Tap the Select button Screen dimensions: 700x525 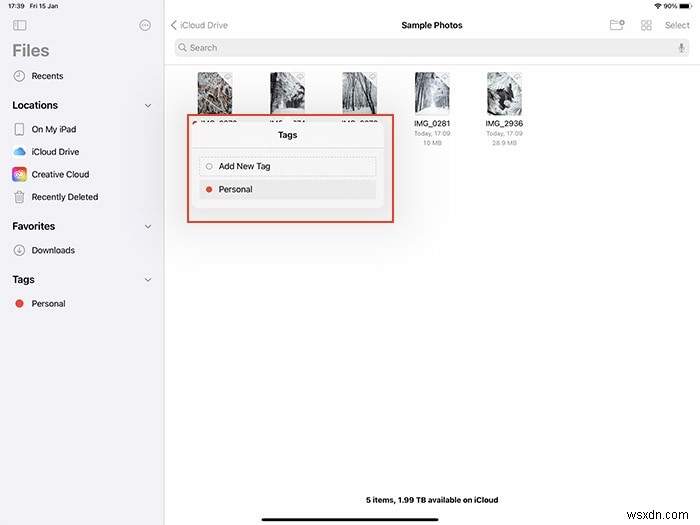pyautogui.click(x=677, y=25)
